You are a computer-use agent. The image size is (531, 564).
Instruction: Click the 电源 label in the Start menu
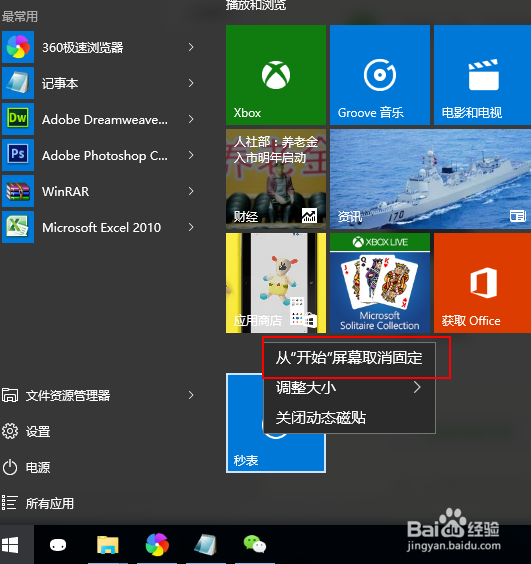point(38,467)
